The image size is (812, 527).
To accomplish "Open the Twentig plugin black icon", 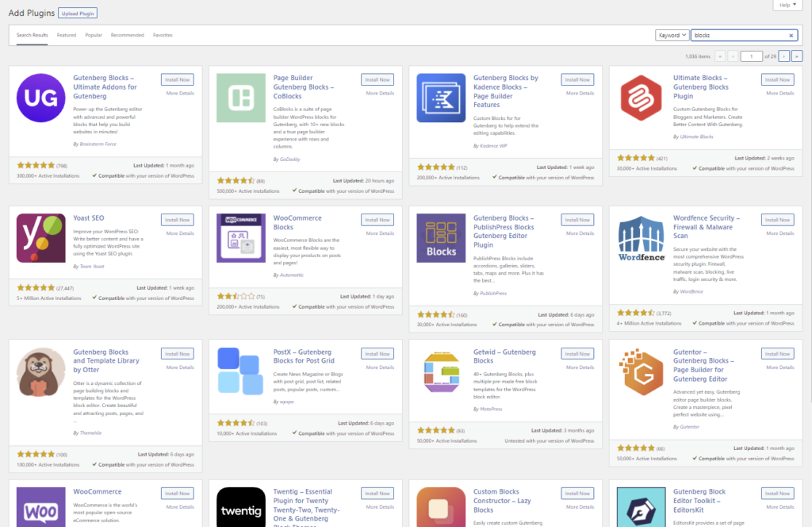I will pyautogui.click(x=241, y=507).
